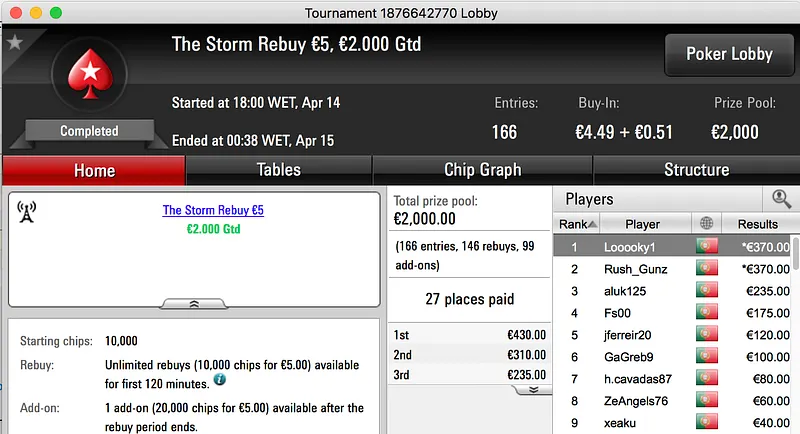Click the favorite star icon

[14, 43]
